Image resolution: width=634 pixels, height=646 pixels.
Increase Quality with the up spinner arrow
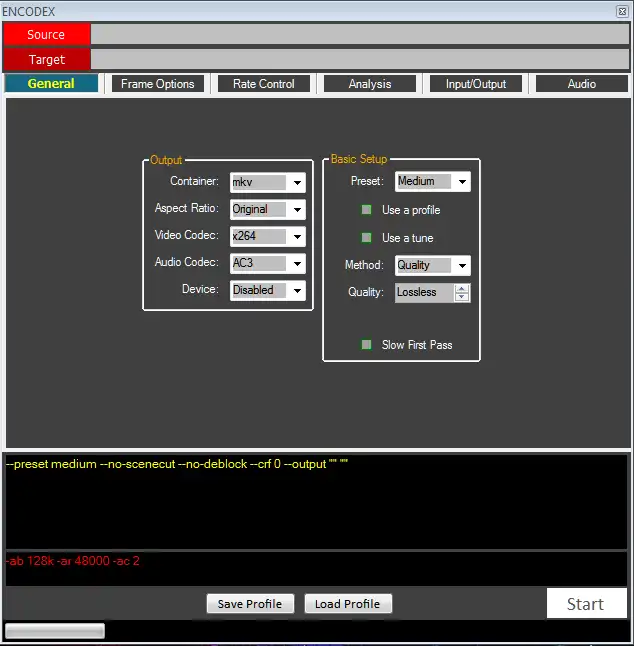pyautogui.click(x=462, y=288)
